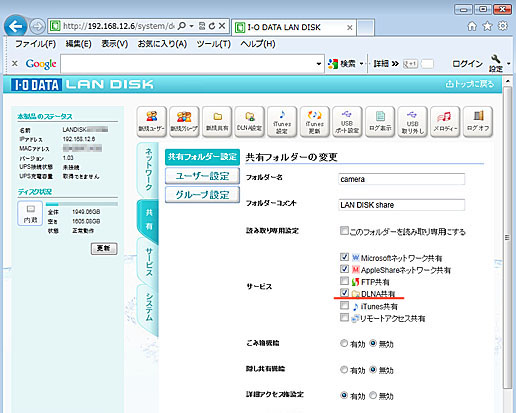
Task: Open the ファイル(F) menu
Action: click(x=35, y=44)
